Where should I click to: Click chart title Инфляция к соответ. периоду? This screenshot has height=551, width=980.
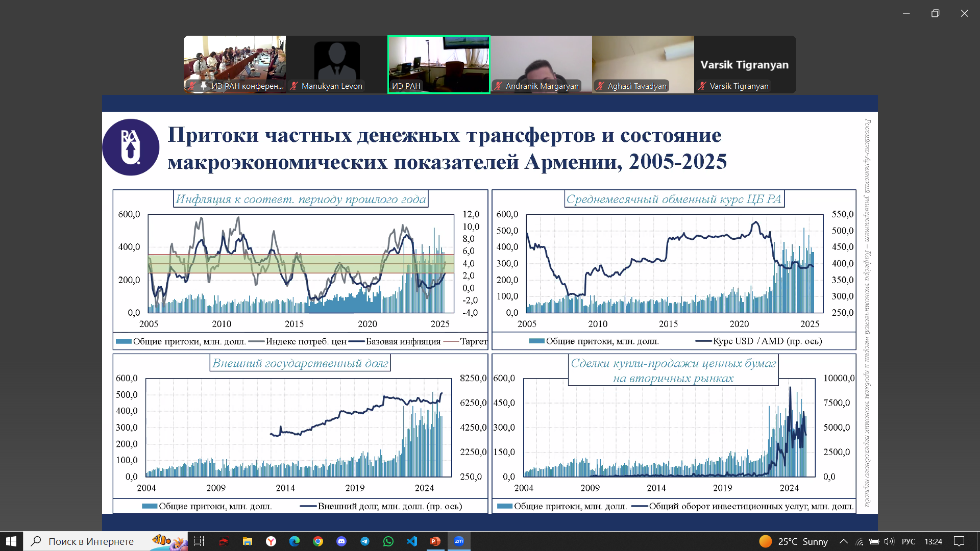click(301, 199)
